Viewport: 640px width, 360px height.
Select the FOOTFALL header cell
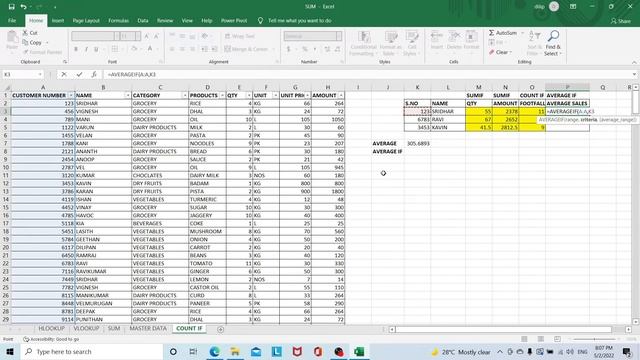532,103
